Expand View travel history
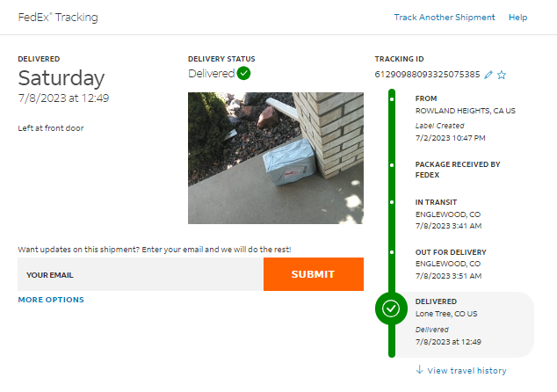The width and height of the screenshot is (557, 392). point(467,371)
